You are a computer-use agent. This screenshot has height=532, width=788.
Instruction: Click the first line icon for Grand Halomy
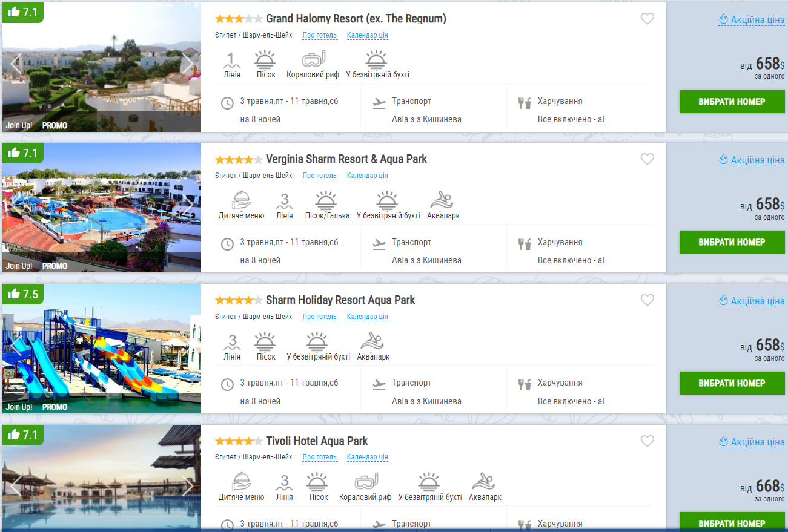point(231,60)
